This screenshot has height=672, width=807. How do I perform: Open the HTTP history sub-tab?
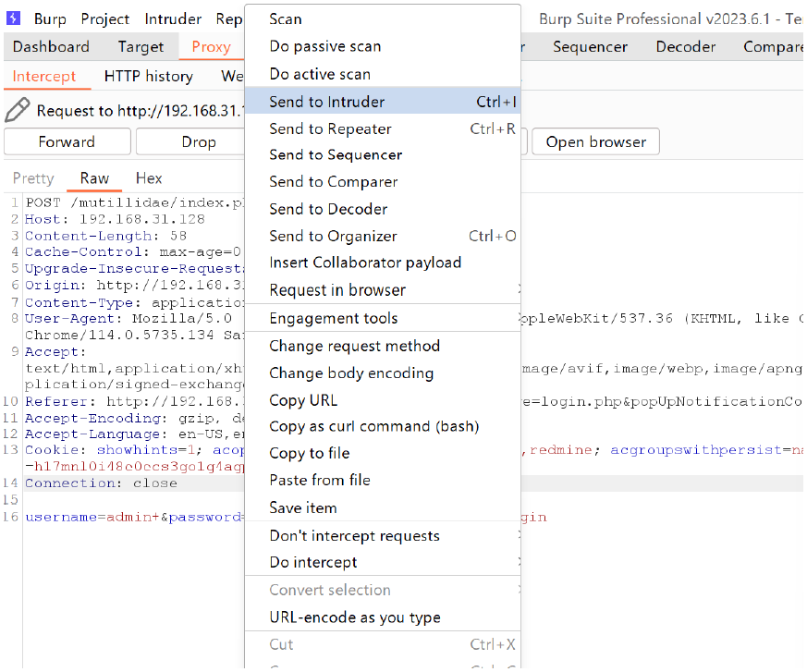pos(148,76)
